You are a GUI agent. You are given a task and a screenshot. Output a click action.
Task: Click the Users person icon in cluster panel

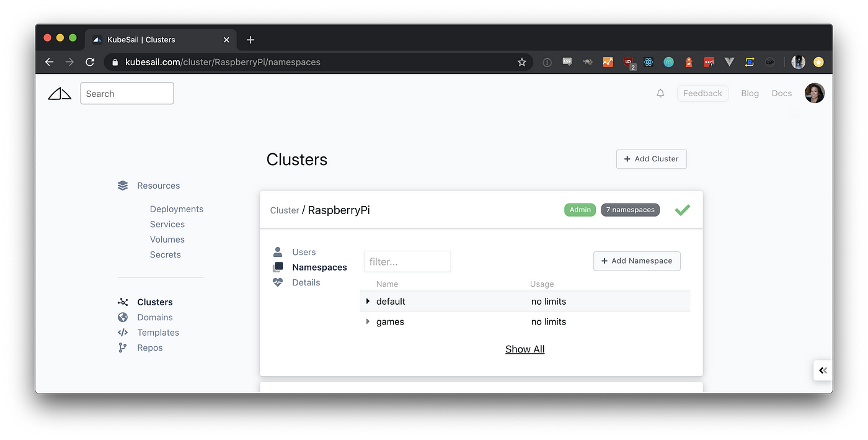278,252
